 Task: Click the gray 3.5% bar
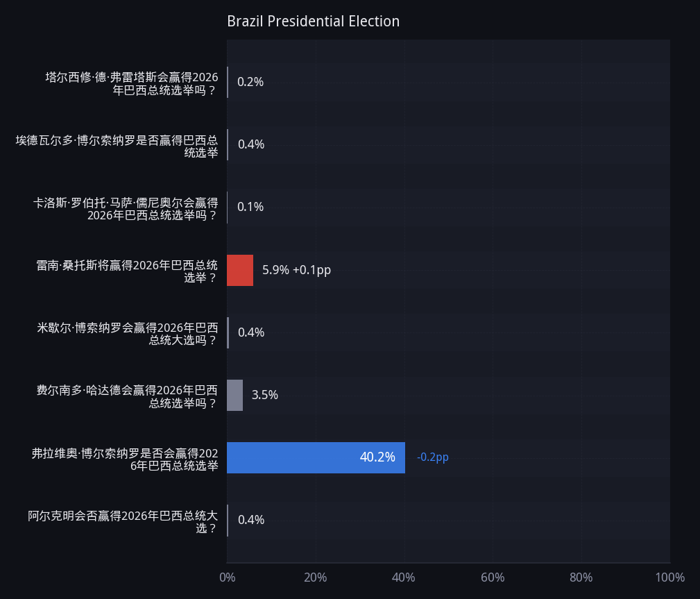point(234,396)
